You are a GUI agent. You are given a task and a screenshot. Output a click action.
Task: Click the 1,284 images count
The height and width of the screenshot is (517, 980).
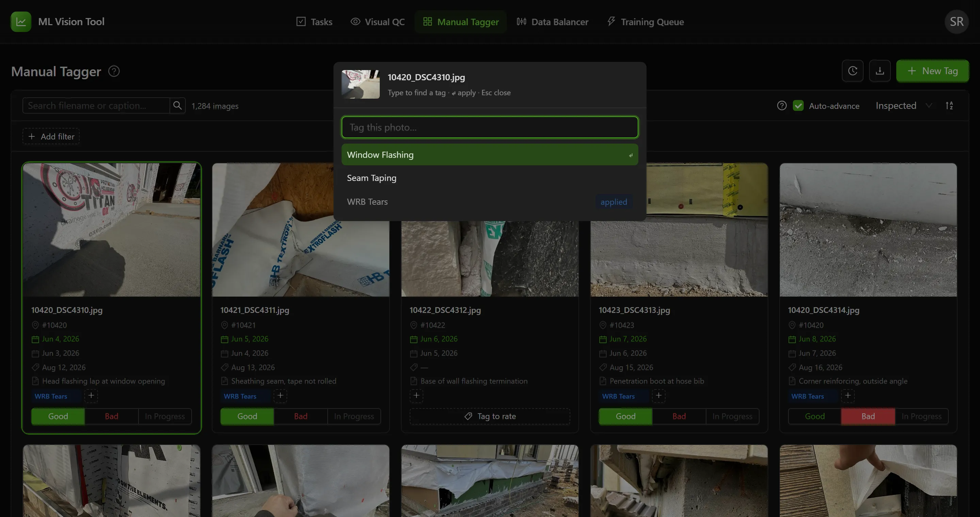[215, 106]
